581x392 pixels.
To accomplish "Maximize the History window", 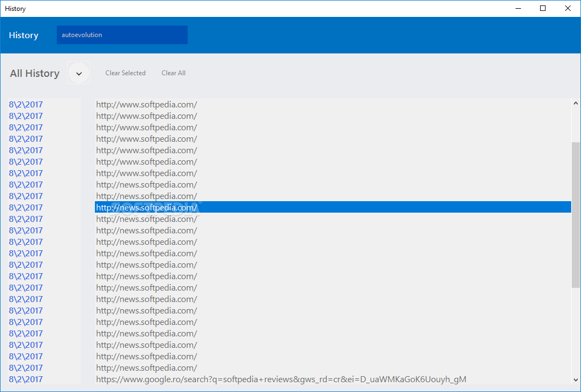I will 543,8.
